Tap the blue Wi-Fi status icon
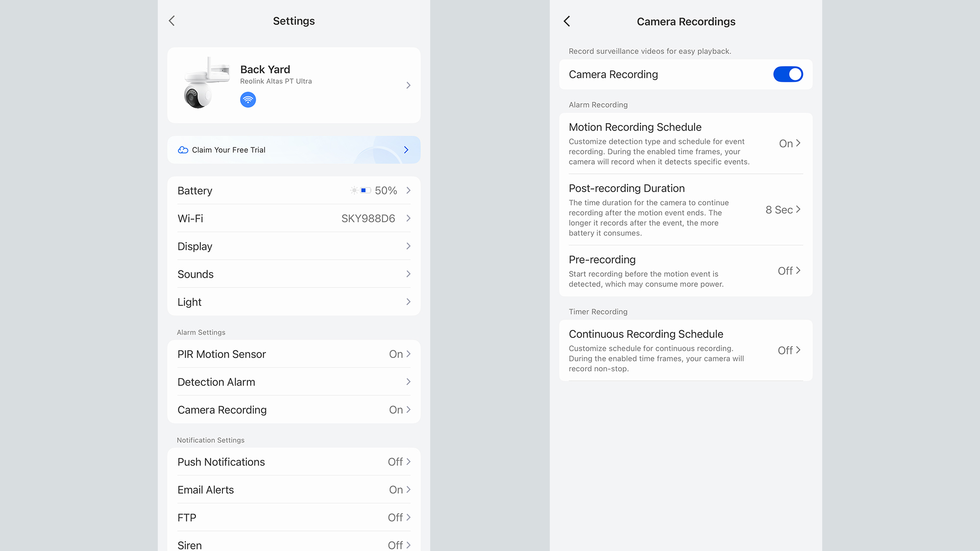Image resolution: width=980 pixels, height=551 pixels. click(248, 100)
